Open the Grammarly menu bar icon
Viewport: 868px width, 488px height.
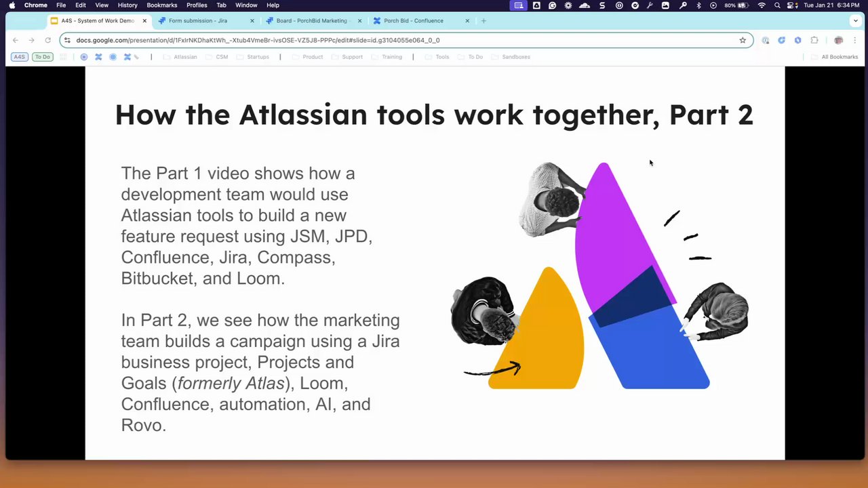pyautogui.click(x=552, y=5)
